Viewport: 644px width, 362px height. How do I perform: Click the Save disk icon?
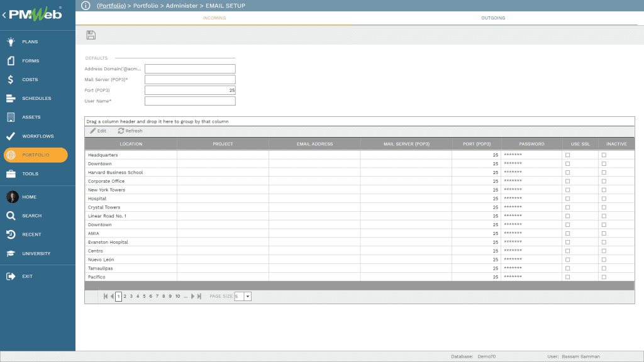(x=91, y=35)
